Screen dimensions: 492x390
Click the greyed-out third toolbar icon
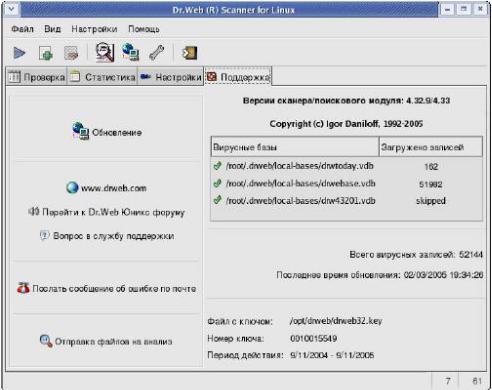71,53
